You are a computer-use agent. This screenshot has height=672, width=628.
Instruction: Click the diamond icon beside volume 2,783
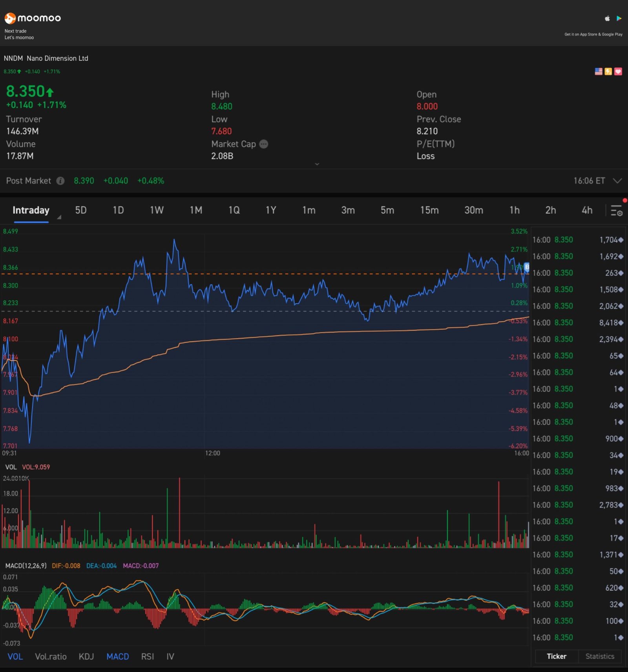click(621, 505)
